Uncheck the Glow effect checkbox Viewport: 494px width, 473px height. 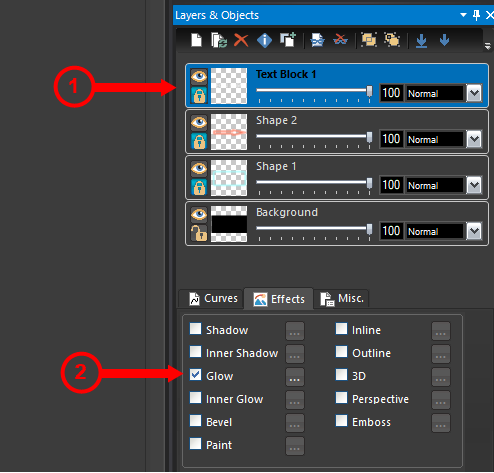[195, 375]
